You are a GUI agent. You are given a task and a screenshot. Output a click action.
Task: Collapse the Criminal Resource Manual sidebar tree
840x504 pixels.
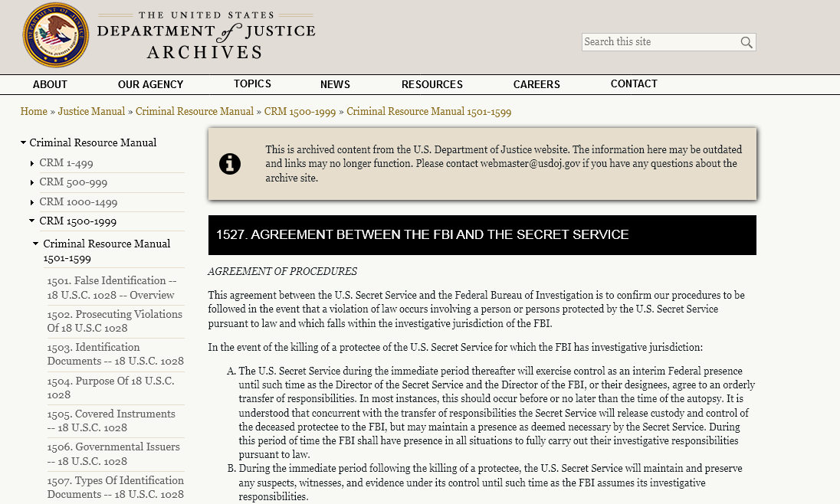pyautogui.click(x=24, y=142)
